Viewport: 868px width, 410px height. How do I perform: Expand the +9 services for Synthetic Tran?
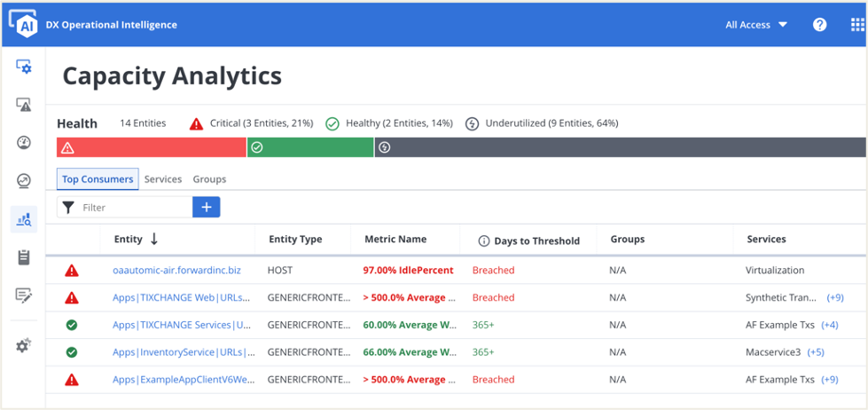pos(834,297)
